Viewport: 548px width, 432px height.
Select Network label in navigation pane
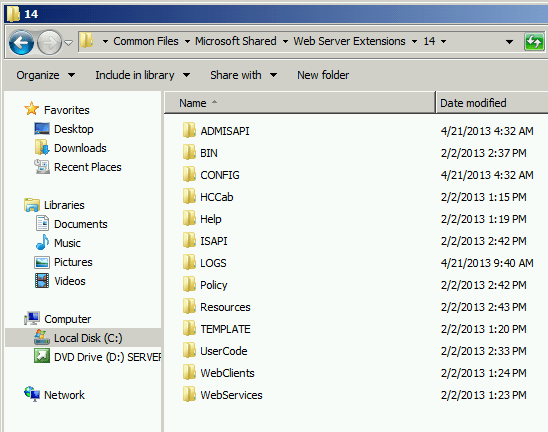coord(64,395)
